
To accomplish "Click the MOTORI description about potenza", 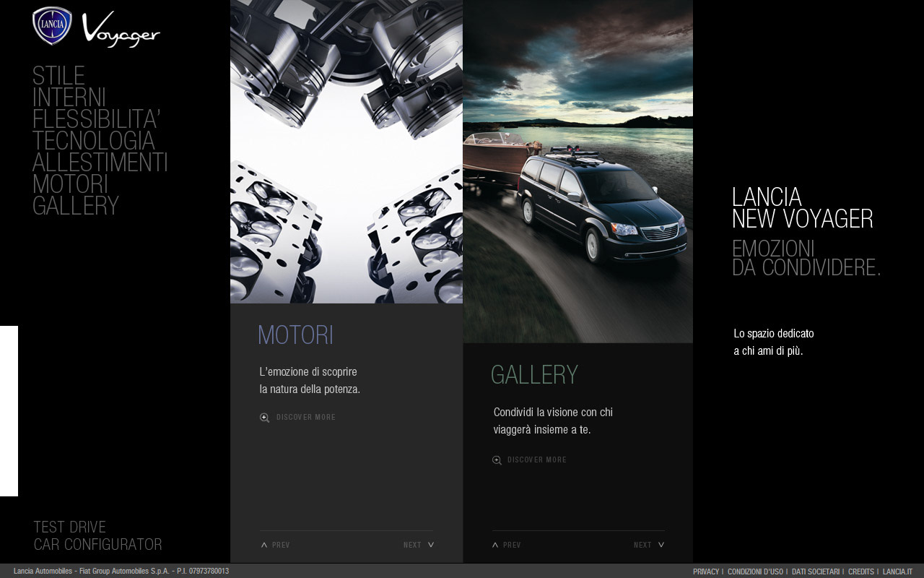I will tap(310, 381).
